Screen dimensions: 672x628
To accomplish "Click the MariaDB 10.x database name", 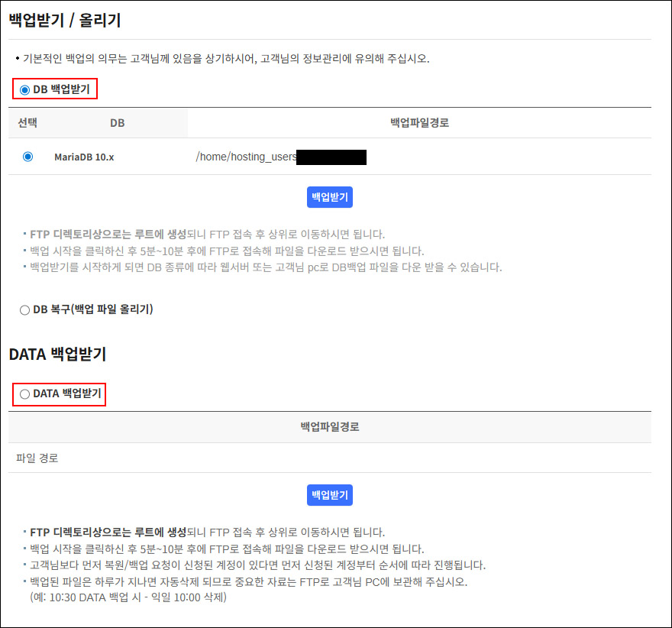I will pos(84,157).
